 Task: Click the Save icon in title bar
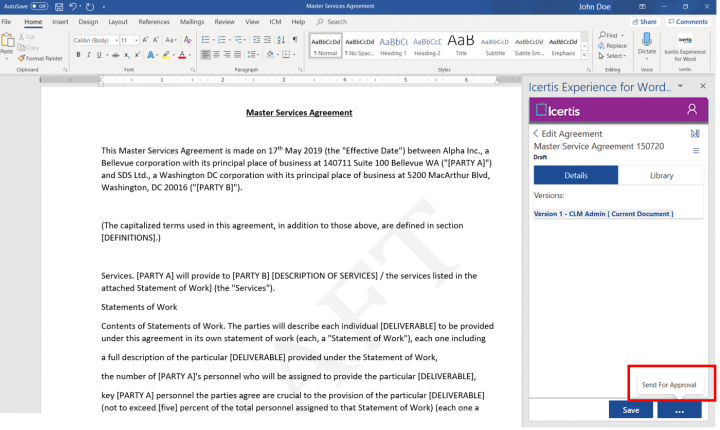[x=58, y=6]
